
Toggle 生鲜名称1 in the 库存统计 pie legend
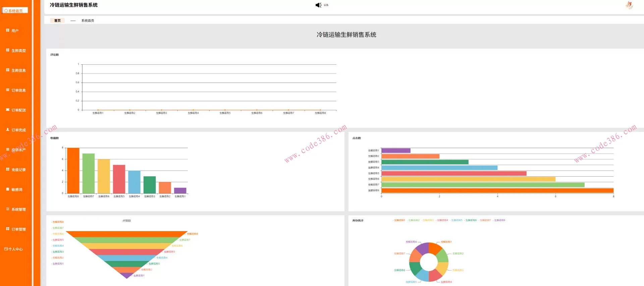pyautogui.click(x=399, y=220)
